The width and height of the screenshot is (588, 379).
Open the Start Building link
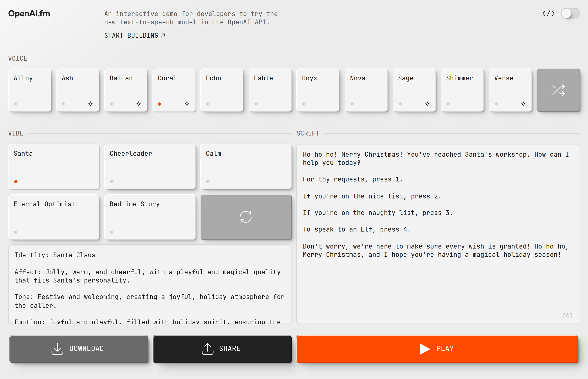point(135,35)
